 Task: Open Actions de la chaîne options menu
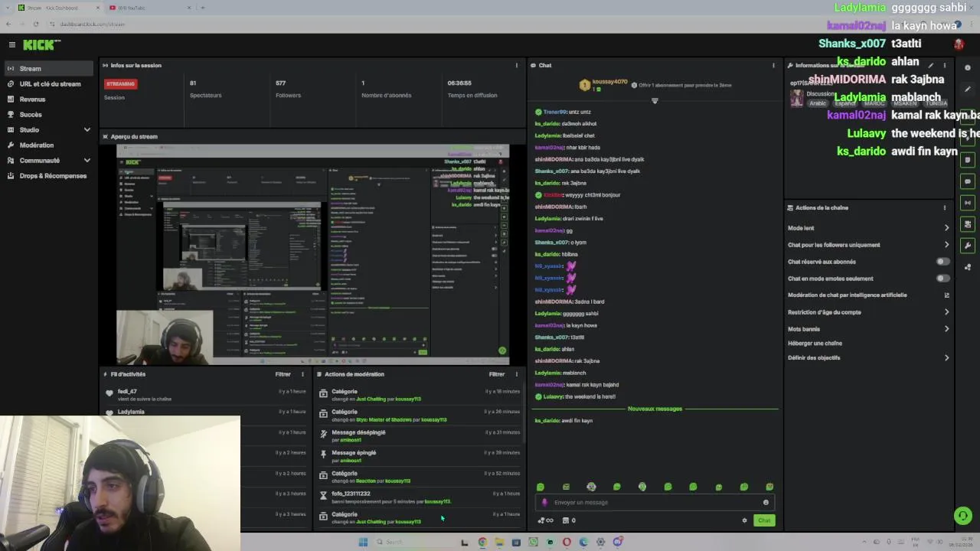click(944, 207)
